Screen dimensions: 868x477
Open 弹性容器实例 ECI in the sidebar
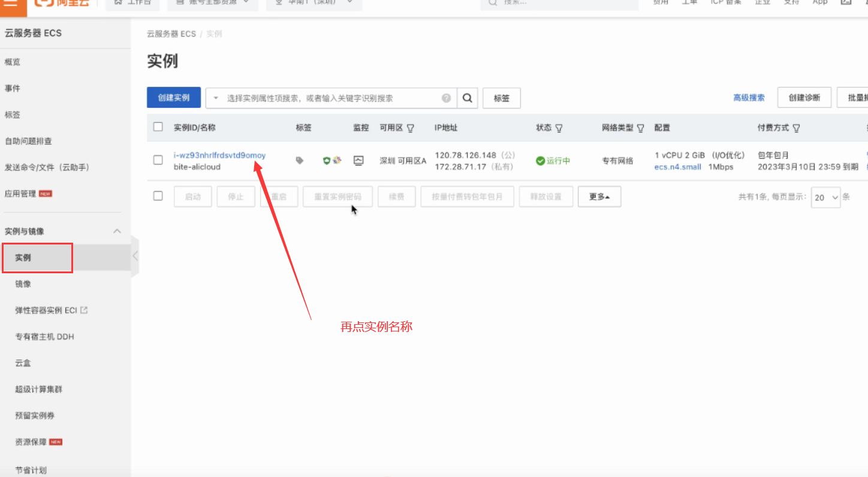(x=46, y=310)
